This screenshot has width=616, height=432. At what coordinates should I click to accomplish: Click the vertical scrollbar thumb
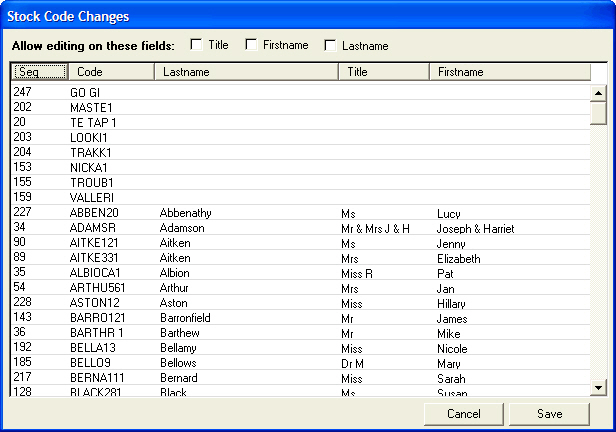598,113
